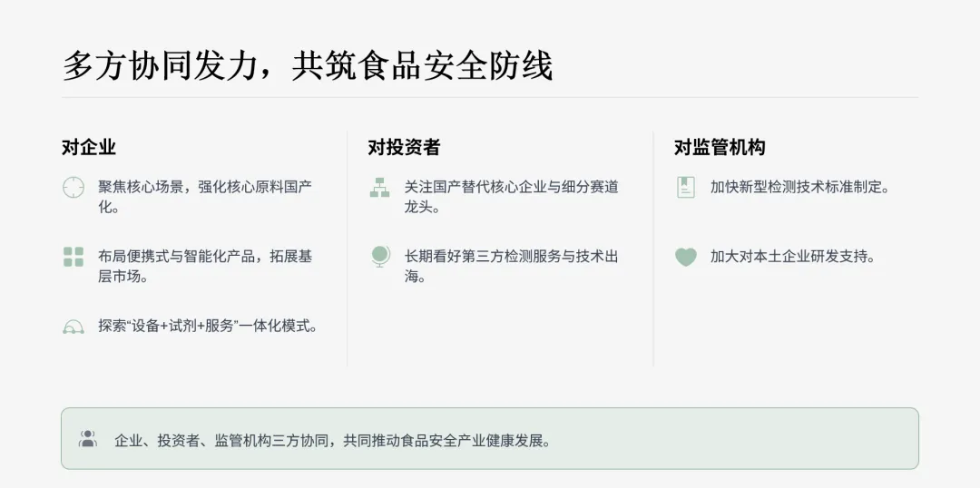The width and height of the screenshot is (980, 488).
Task: Click the heart icon beside 加大对本土企业
Action: [686, 257]
